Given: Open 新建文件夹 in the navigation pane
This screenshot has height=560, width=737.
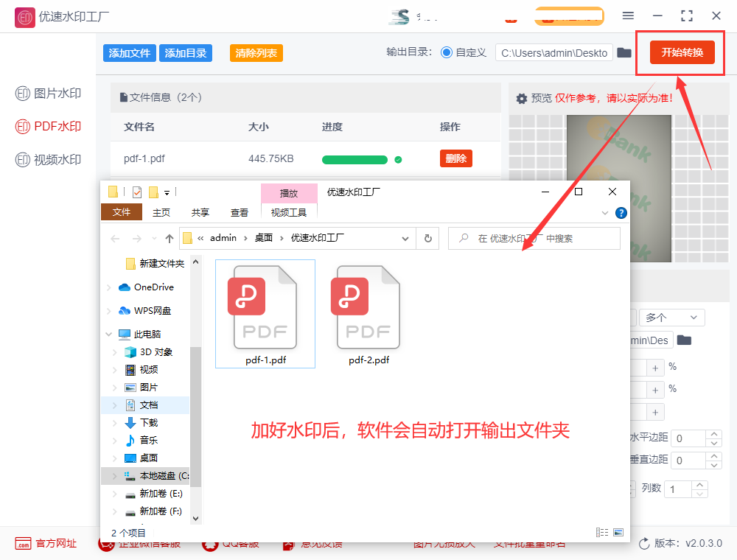Looking at the screenshot, I should [x=155, y=264].
